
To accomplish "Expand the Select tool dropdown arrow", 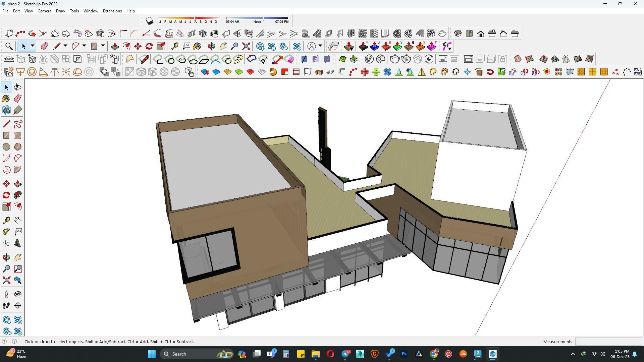I will [33, 46].
